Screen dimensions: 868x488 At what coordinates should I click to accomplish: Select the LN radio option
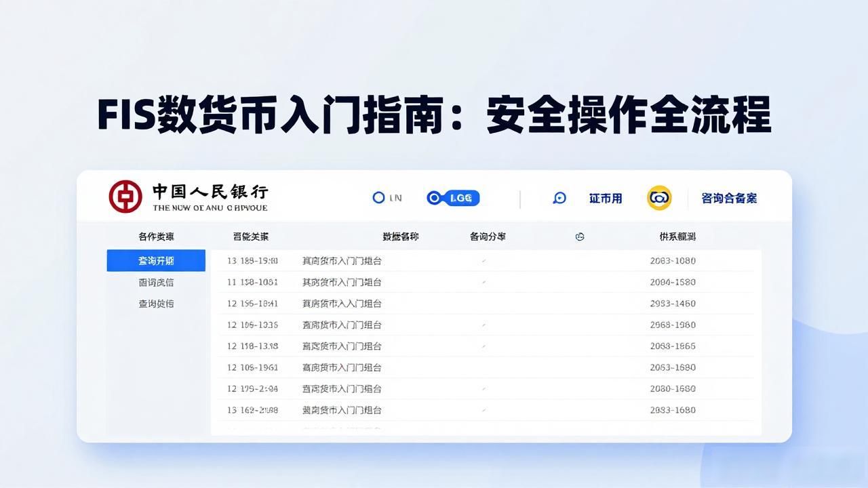(x=387, y=198)
